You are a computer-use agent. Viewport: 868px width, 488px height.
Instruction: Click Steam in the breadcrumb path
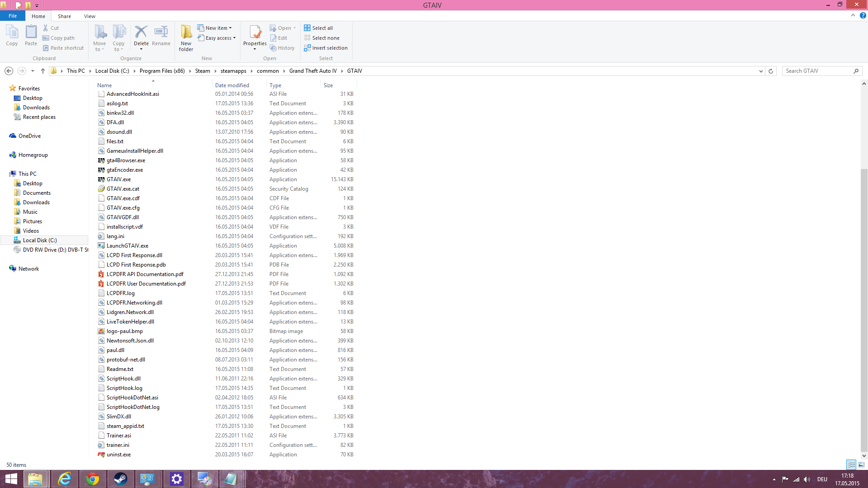tap(203, 71)
